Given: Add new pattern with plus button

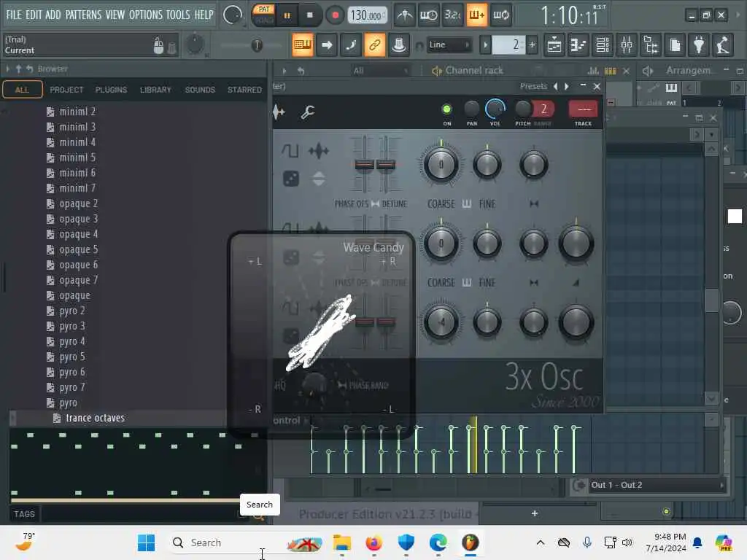Looking at the screenshot, I should (x=532, y=45).
